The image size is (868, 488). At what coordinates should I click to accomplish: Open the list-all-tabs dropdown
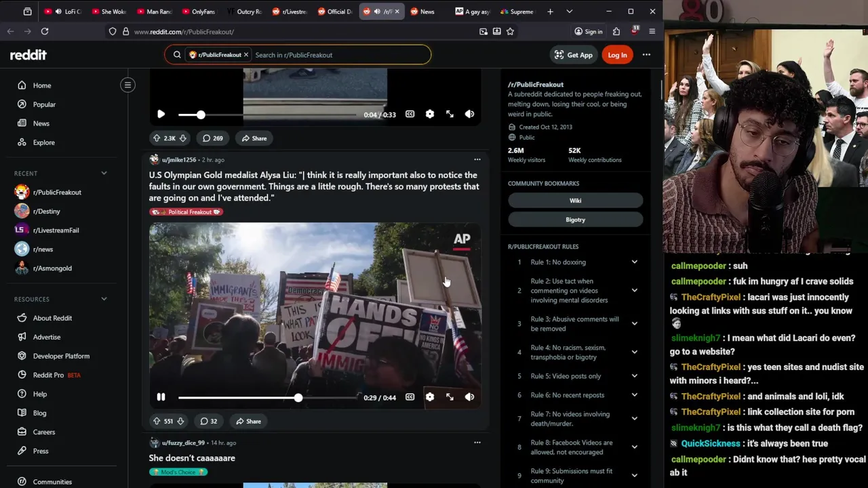[x=569, y=12]
